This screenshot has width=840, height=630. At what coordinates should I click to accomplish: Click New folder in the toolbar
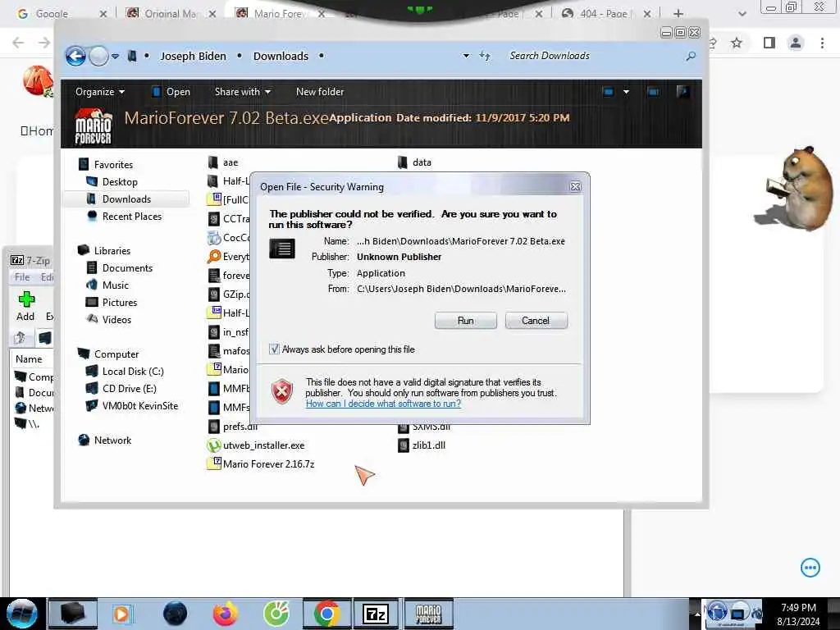click(320, 92)
